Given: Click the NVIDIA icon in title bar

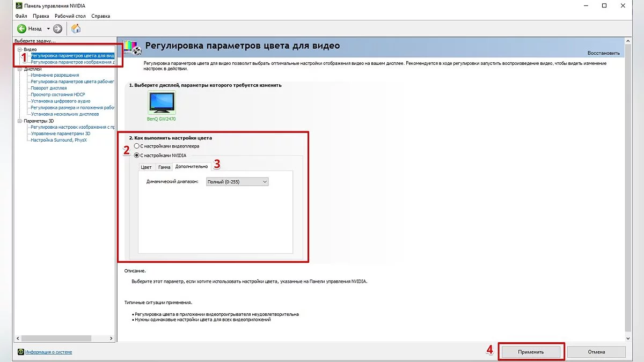Looking at the screenshot, I should coord(19,5).
